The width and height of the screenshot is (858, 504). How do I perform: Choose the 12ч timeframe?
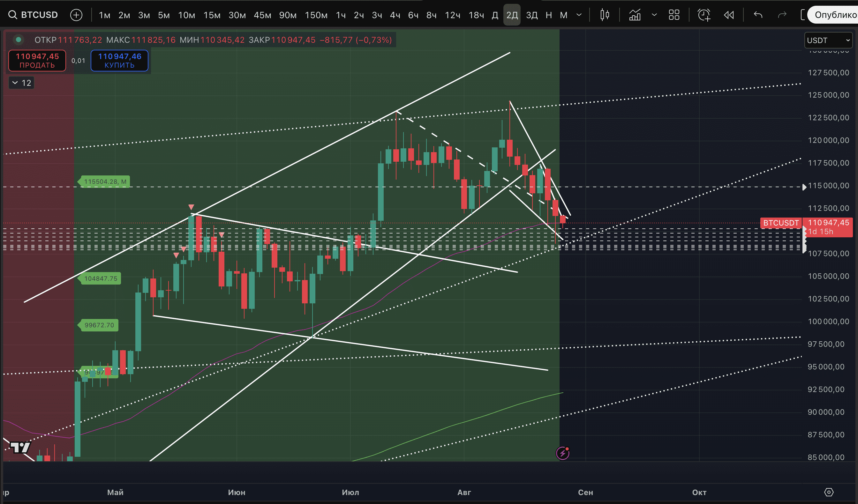453,15
